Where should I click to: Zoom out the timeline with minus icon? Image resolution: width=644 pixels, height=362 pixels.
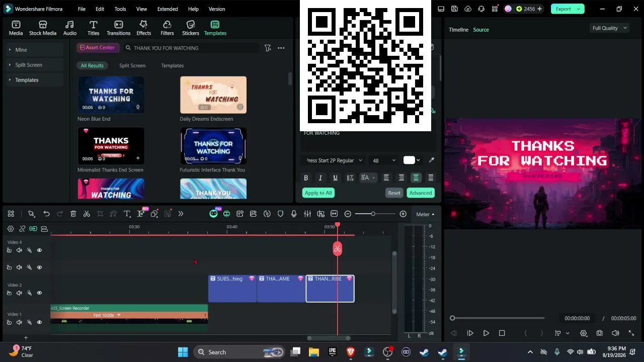[x=348, y=214]
